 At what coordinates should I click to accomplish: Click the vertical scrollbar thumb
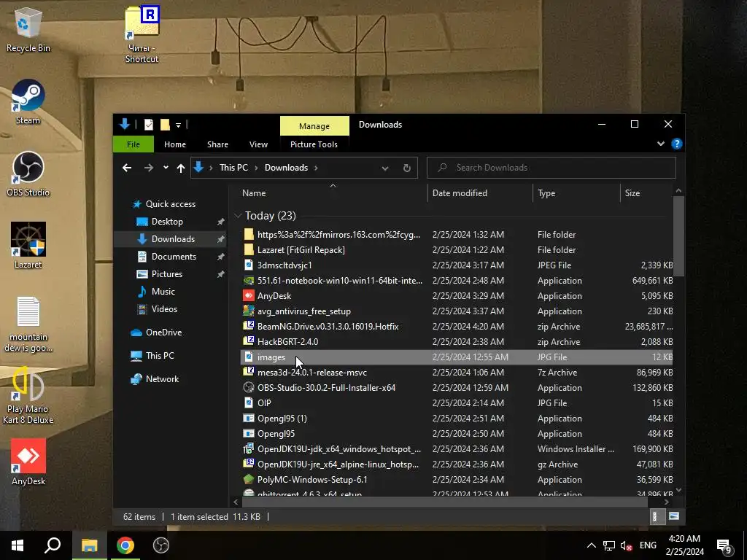pos(678,236)
